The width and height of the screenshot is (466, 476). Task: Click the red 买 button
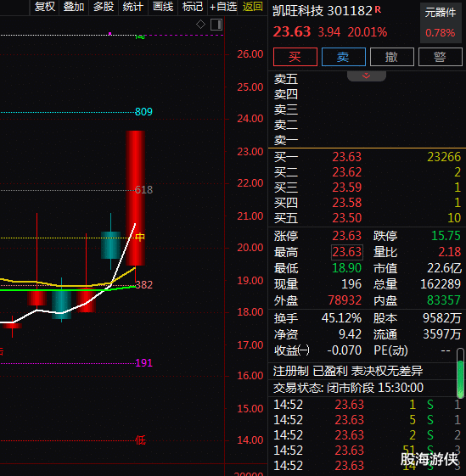295,57
